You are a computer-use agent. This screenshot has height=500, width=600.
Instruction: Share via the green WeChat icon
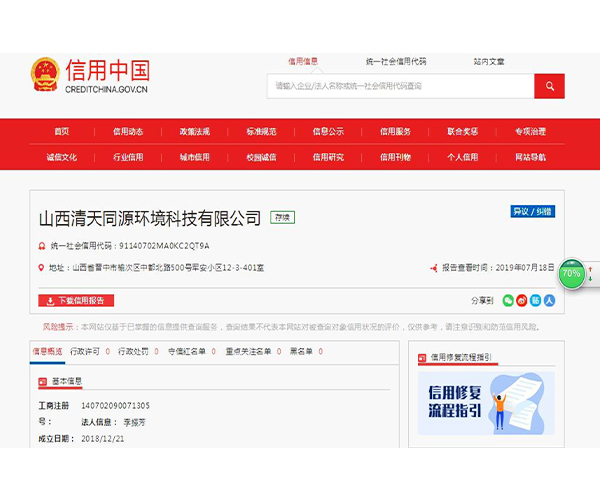[x=508, y=301]
